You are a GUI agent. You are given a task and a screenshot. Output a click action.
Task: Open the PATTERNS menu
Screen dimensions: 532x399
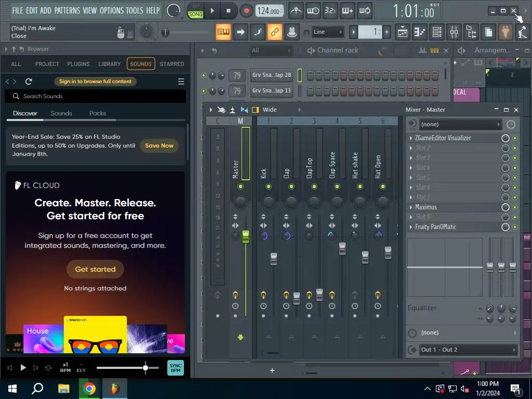(67, 10)
